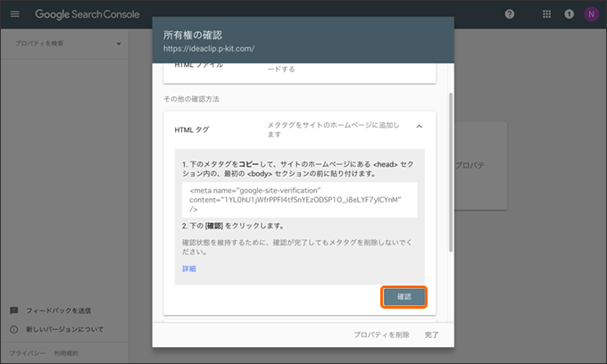Click the 完了 button

point(431,335)
